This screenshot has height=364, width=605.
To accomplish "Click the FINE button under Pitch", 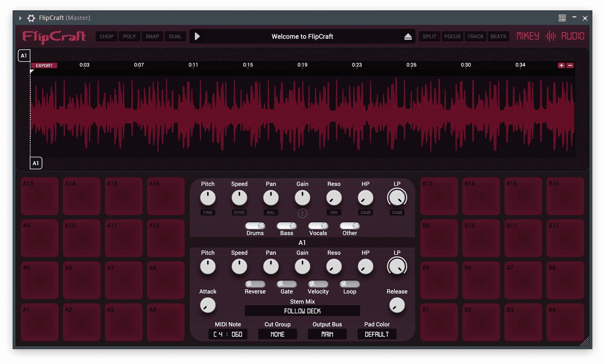I will tap(208, 213).
